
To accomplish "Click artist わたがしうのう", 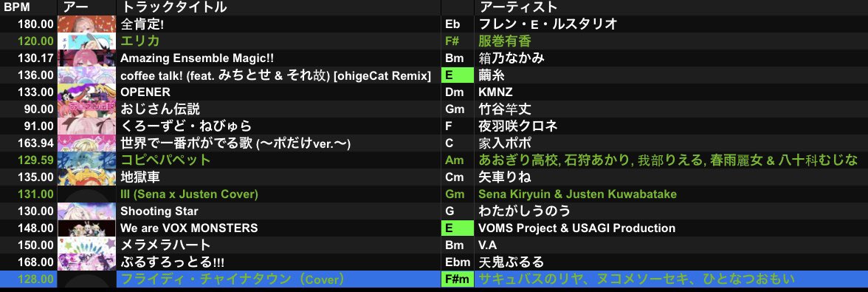I will [x=524, y=211].
